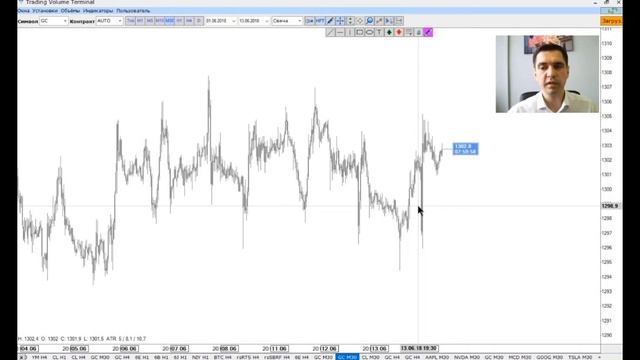The width and height of the screenshot is (640, 360).
Task: Toggle the M1 timeframe button
Action: point(140,20)
